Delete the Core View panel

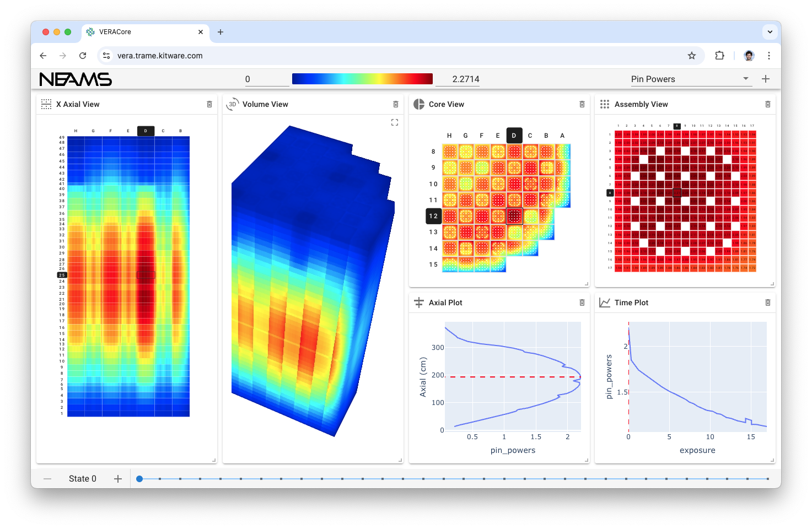coord(582,104)
